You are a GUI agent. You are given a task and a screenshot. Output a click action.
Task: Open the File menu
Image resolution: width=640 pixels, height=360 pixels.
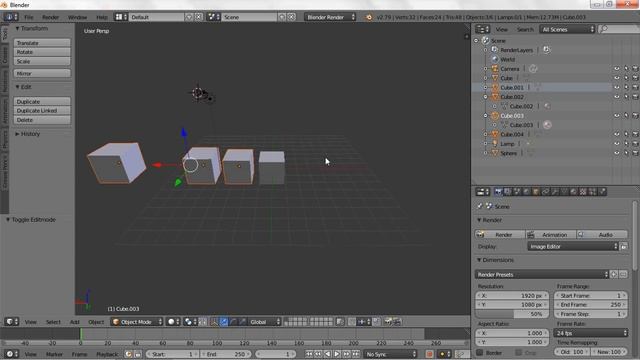29,17
